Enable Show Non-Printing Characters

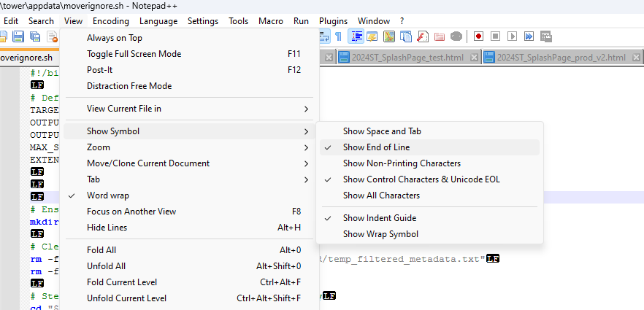pos(429,163)
